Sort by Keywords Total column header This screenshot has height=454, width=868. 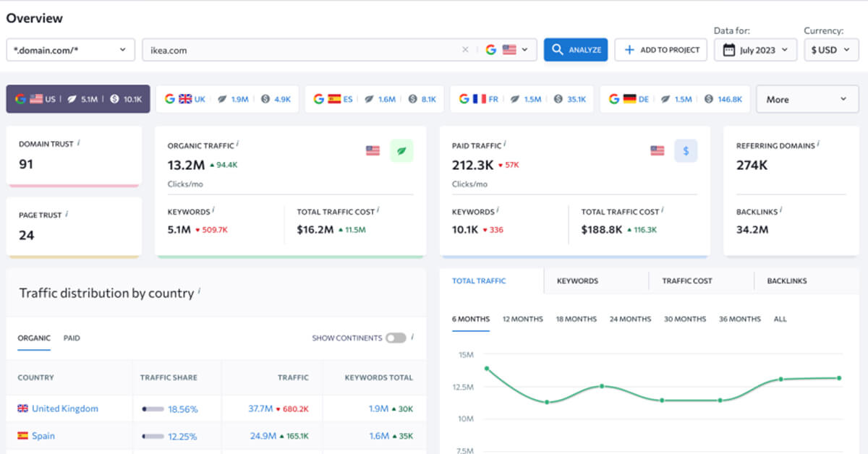379,377
